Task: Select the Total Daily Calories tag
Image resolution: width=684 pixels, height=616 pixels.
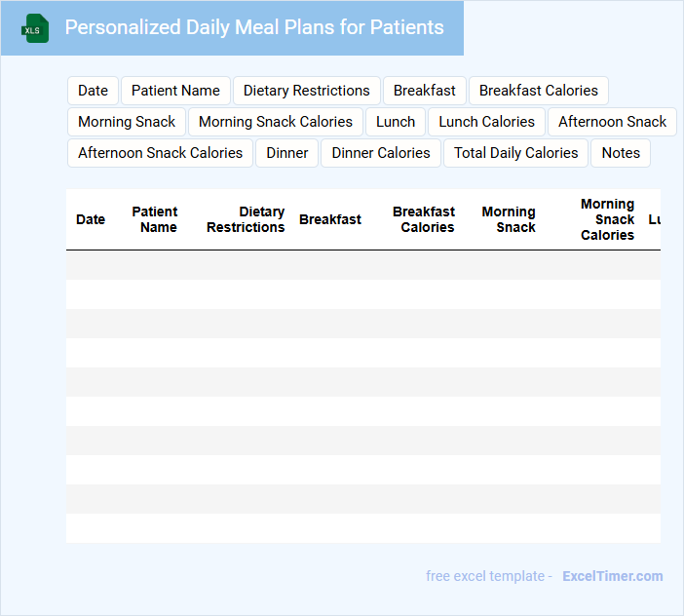Action: coord(515,153)
